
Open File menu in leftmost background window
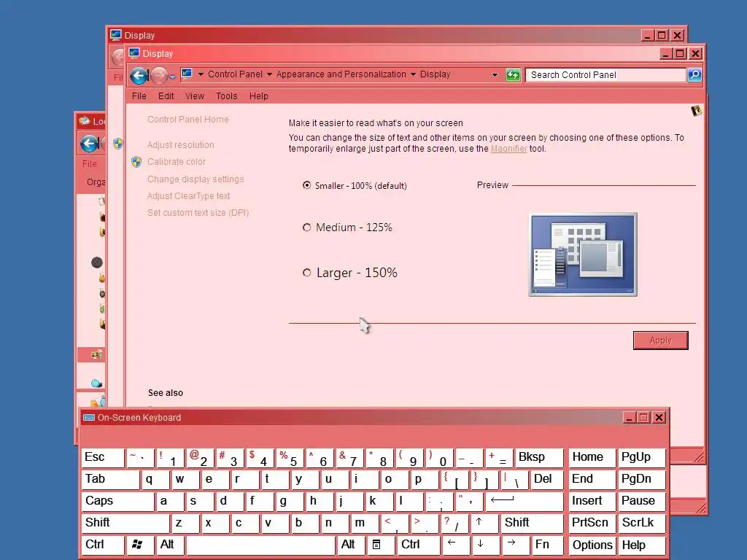89,164
